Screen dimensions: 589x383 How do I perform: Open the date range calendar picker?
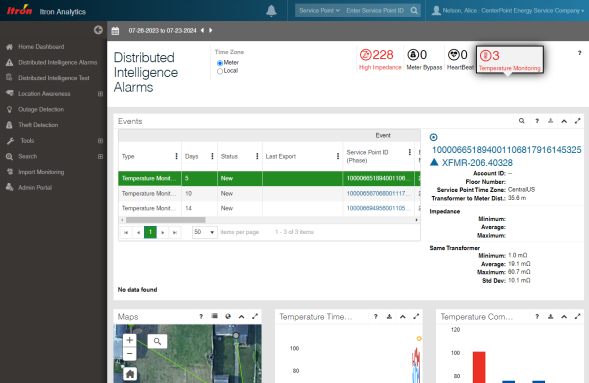click(x=115, y=31)
